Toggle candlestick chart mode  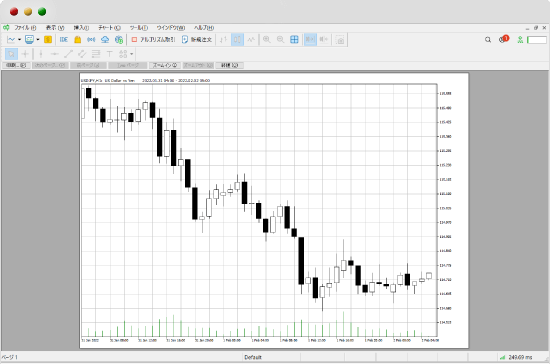[x=237, y=40]
